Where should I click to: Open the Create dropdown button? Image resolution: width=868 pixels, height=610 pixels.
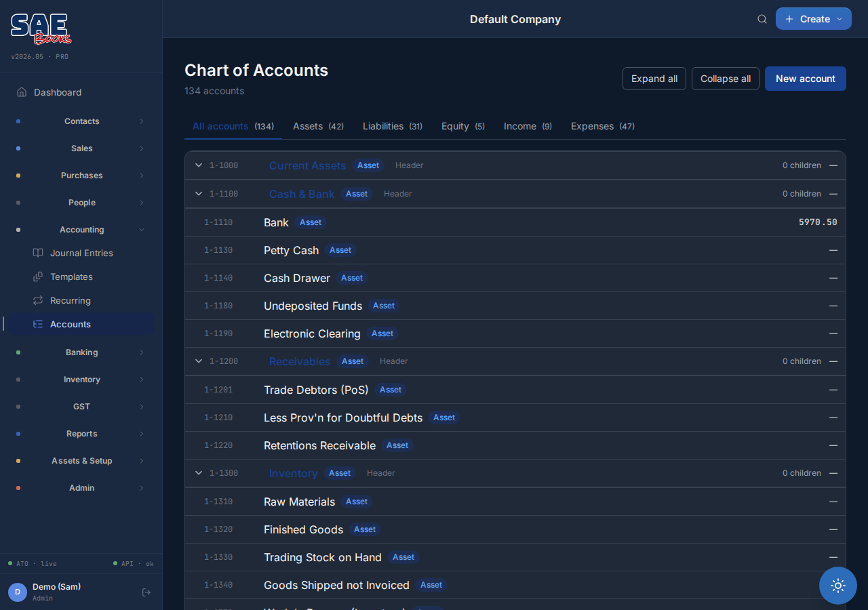click(814, 19)
